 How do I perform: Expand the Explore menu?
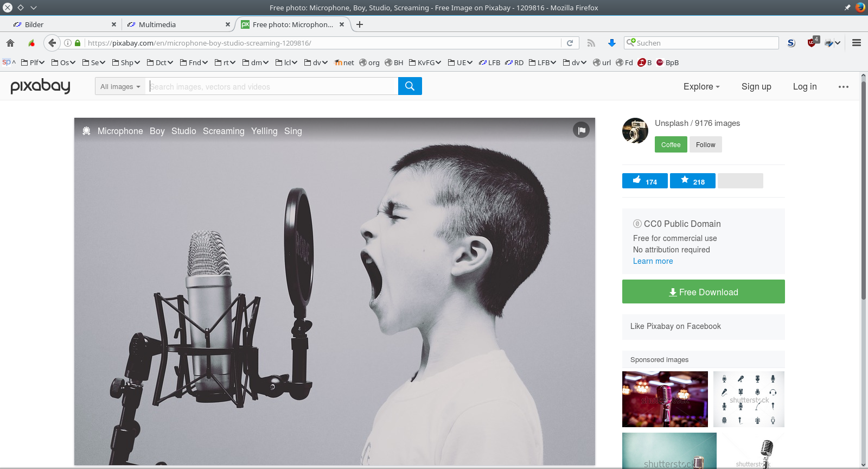701,87
